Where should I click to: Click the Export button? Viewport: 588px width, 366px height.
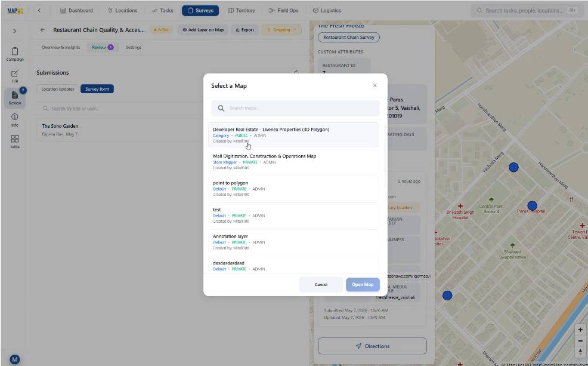tap(245, 30)
